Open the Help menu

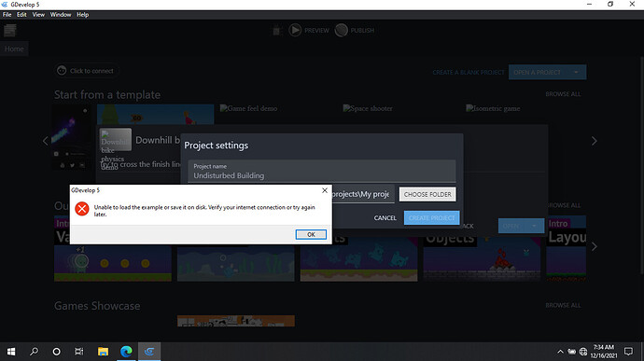82,15
